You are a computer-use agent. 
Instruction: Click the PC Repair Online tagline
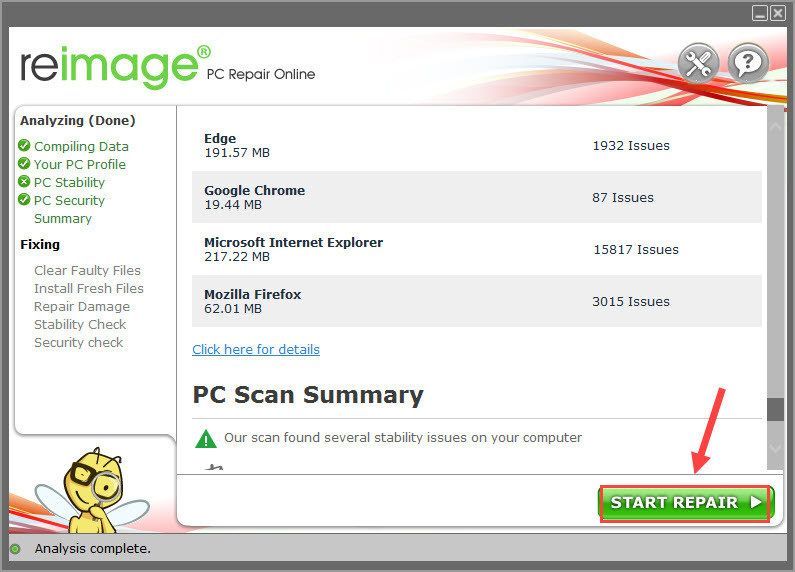click(x=261, y=74)
